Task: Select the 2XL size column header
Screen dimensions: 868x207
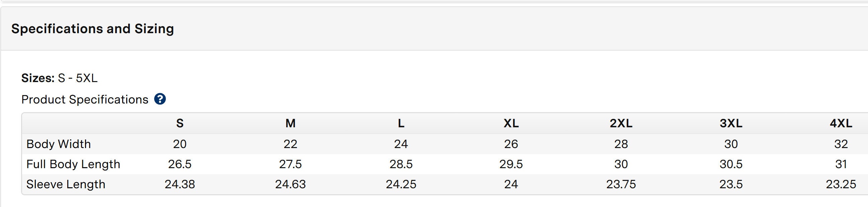Action: point(621,123)
